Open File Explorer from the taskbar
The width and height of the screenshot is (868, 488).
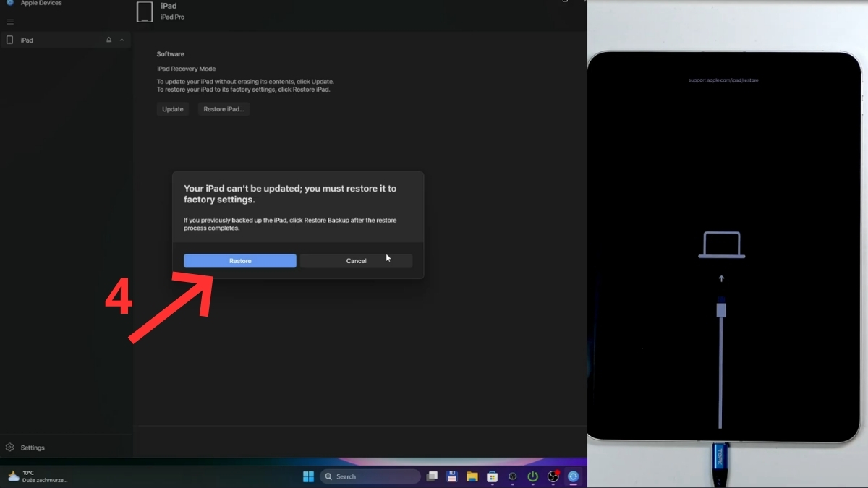(472, 476)
